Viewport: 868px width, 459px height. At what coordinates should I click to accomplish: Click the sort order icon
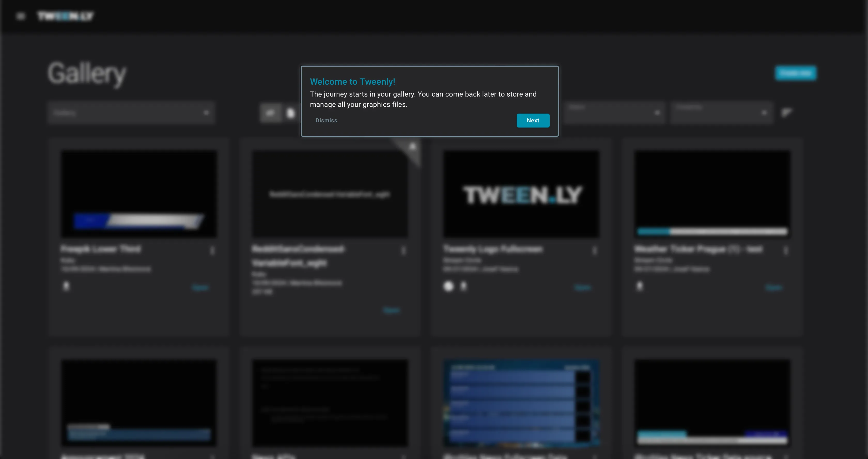(x=787, y=113)
